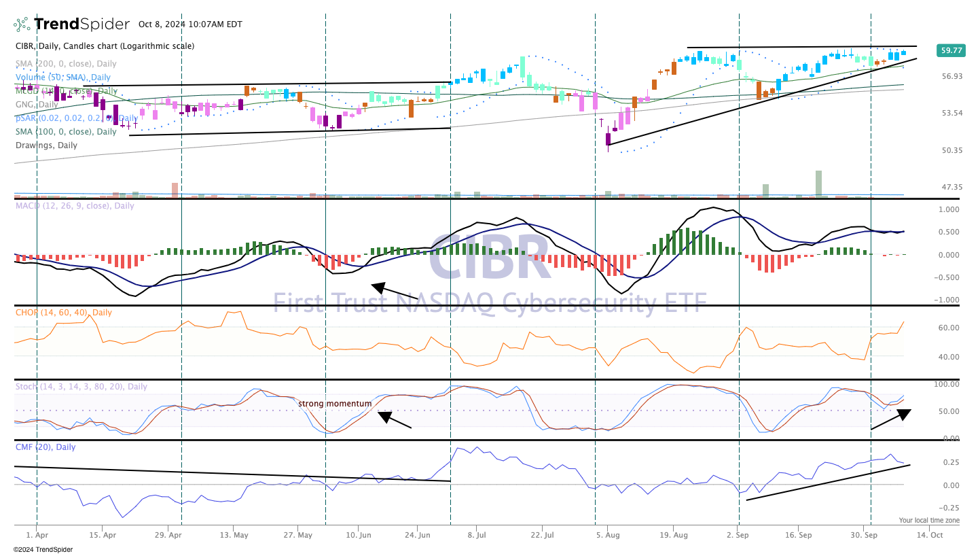Click the CIBR Daily Candles chart title
This screenshot has width=980, height=556.
[x=105, y=46]
